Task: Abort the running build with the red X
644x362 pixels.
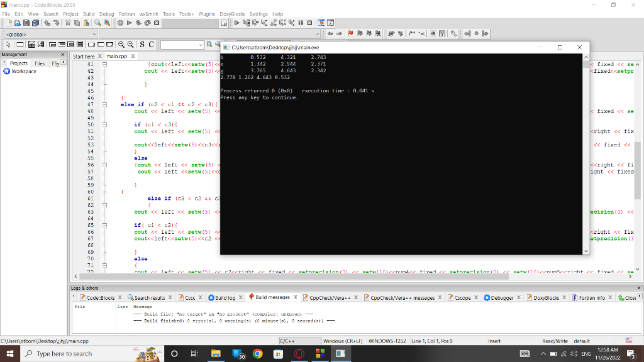Action: [157, 23]
